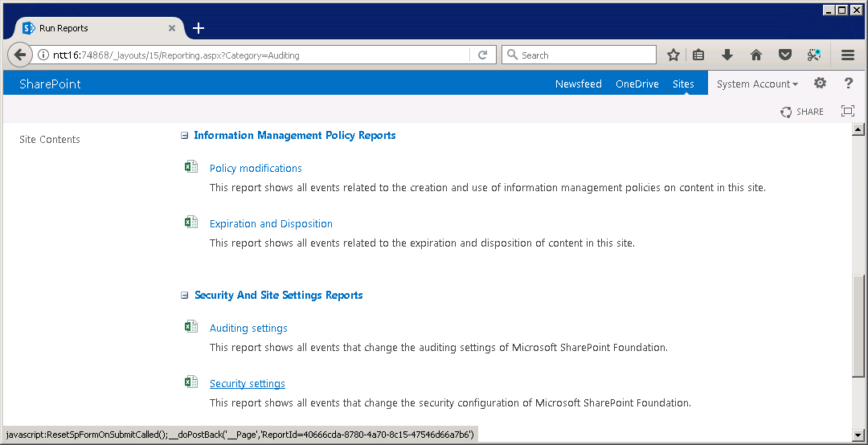Image resolution: width=868 pixels, height=445 pixels.
Task: Click the Excel icon beside Auditing settings
Action: click(191, 327)
